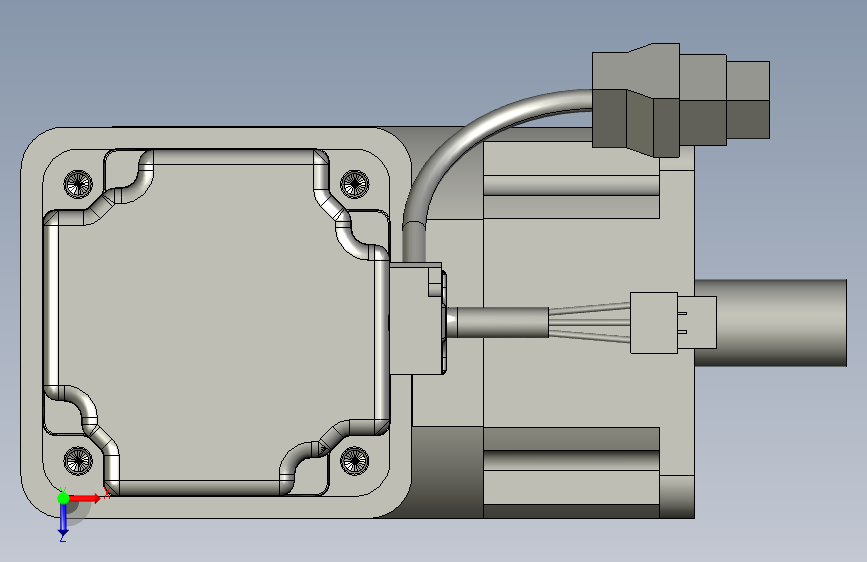Pick the bottom-left screw on the motor cover
Viewport: 867px width, 562px height.
tap(79, 460)
